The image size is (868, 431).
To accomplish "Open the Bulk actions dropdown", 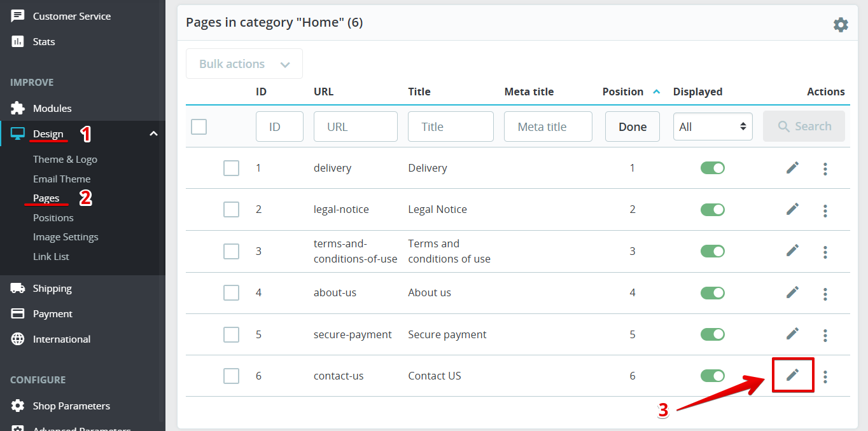I will (x=244, y=64).
